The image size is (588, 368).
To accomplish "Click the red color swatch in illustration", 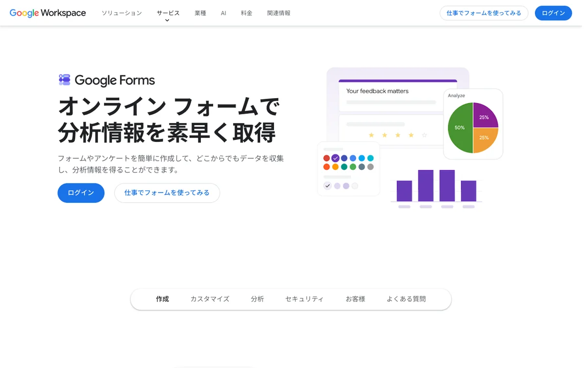I will (327, 158).
